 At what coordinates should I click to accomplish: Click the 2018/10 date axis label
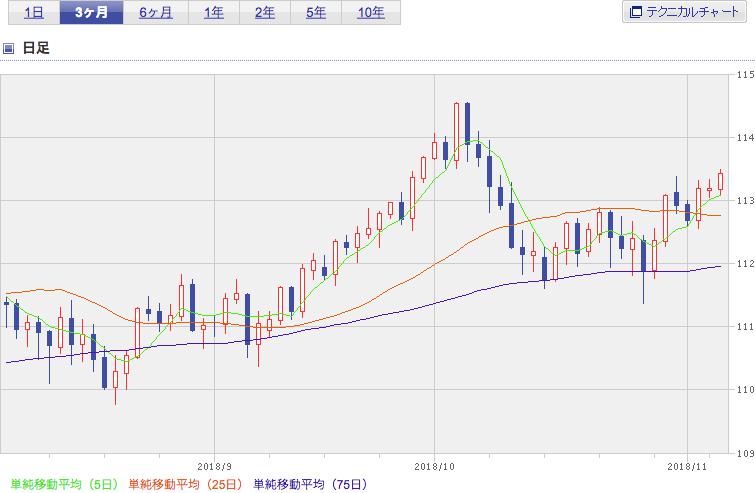(434, 467)
